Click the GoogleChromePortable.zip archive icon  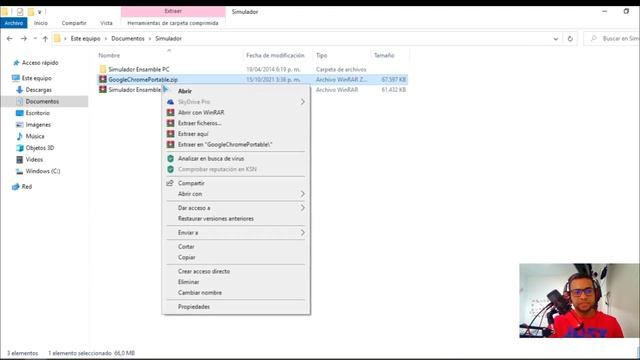103,79
